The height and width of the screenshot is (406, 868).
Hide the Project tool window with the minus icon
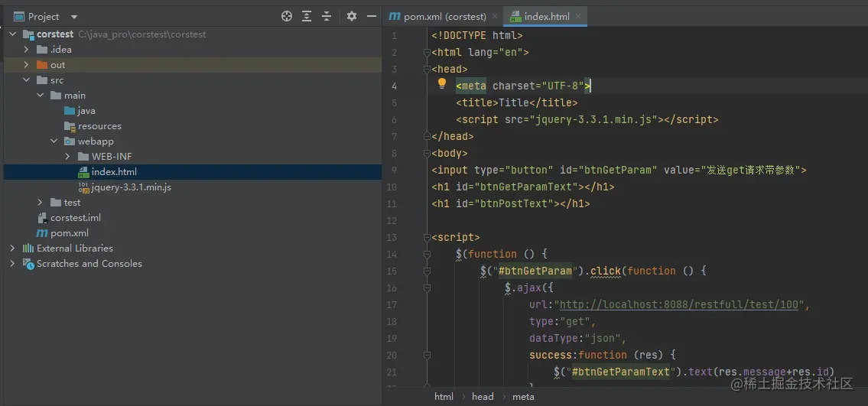tap(372, 17)
